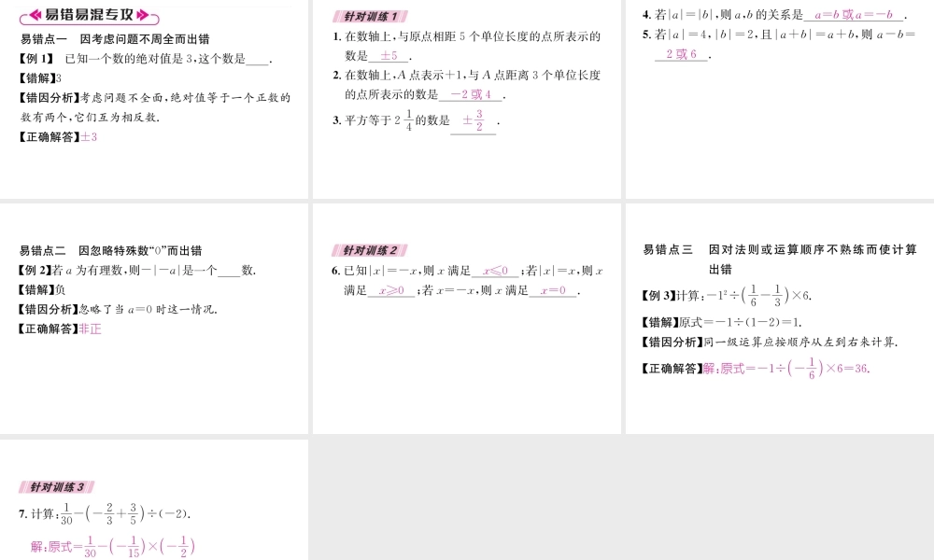This screenshot has height=560, width=934.
Task: Select the heading 易错点一 因考虑问题不周全而出错
Action: [115, 39]
